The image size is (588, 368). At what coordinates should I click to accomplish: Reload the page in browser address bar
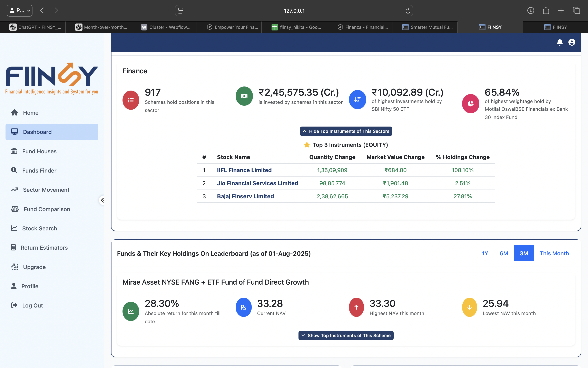click(408, 11)
